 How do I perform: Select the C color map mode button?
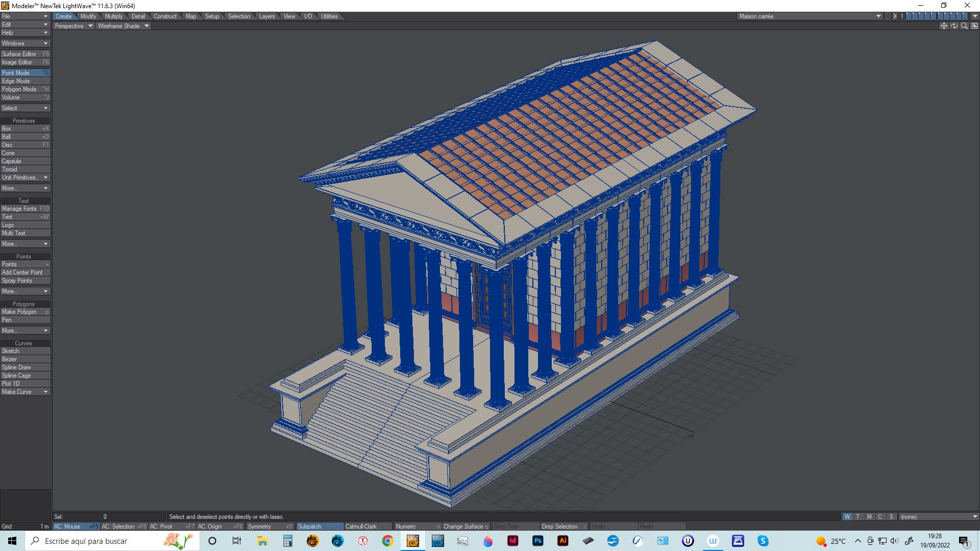point(880,517)
